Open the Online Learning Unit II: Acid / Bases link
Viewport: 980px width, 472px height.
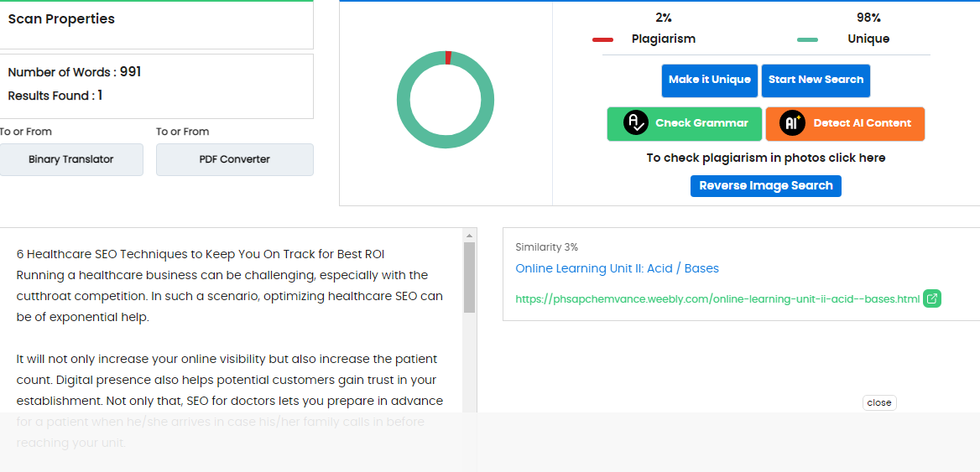[617, 268]
